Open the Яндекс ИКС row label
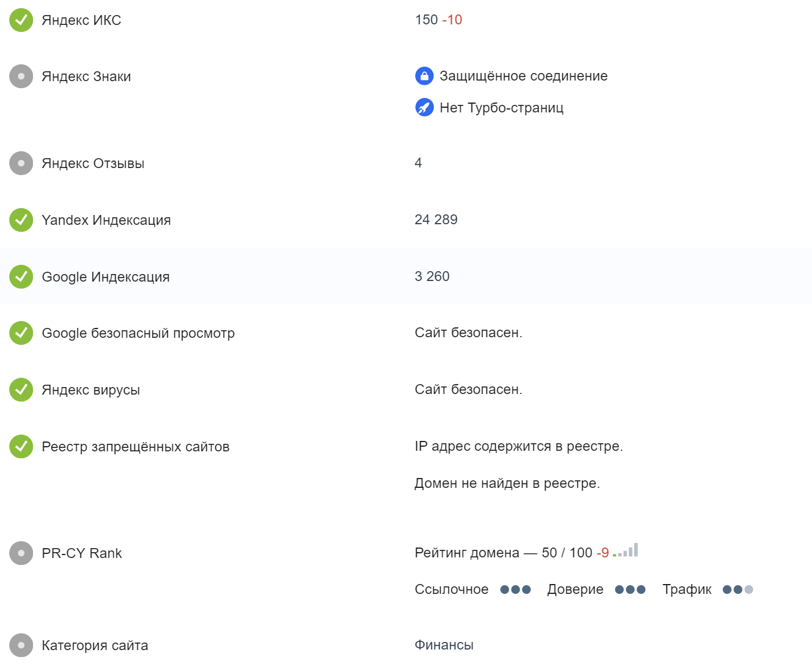812x664 pixels. pos(82,20)
